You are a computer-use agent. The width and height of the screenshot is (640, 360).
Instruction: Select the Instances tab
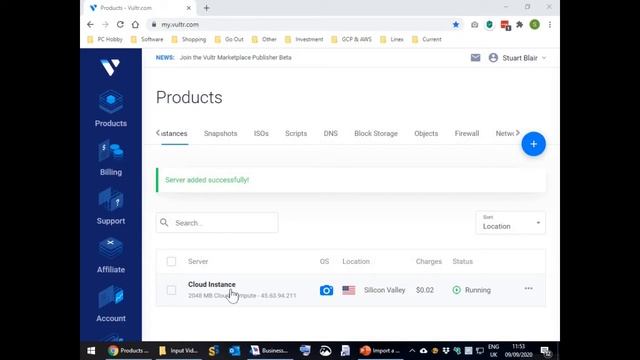tap(174, 133)
